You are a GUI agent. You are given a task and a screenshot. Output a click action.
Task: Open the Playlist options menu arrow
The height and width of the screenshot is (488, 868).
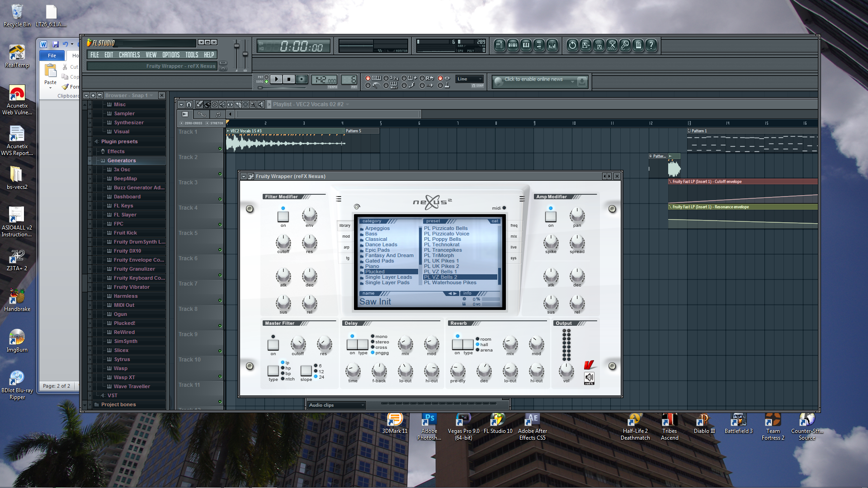181,104
